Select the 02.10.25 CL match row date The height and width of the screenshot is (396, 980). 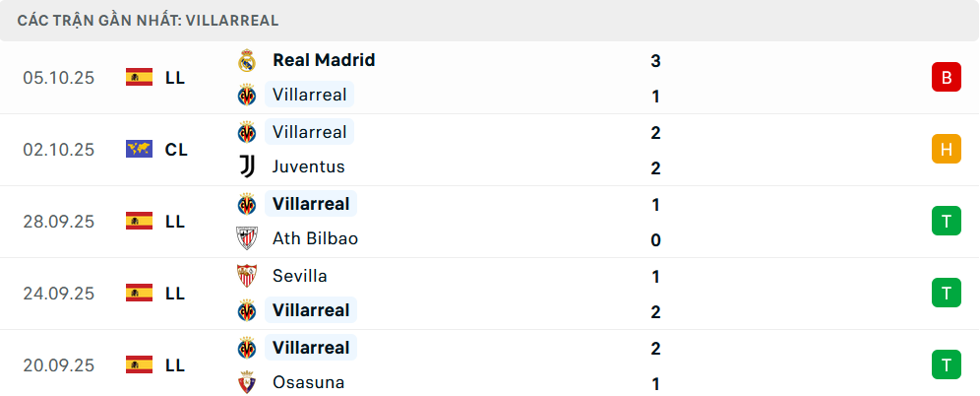[x=59, y=150]
